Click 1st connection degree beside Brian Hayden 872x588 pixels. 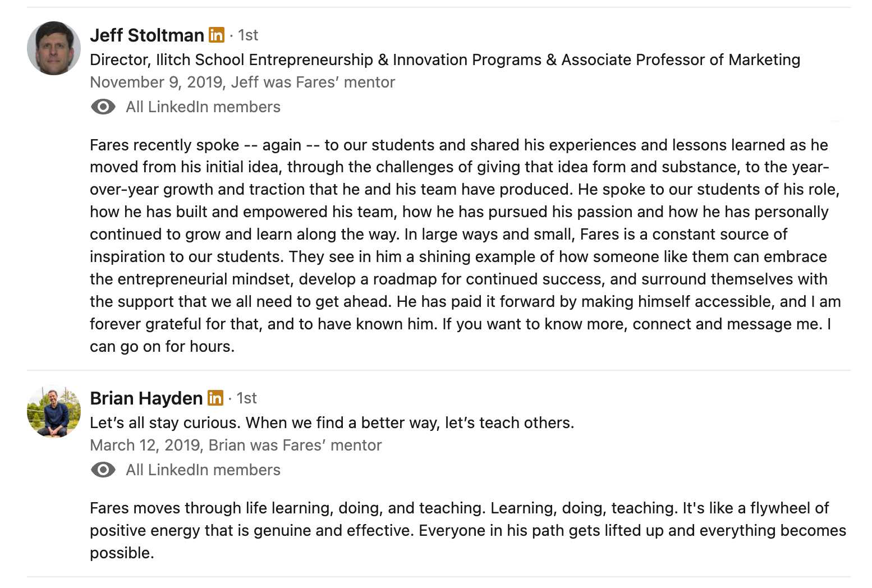[247, 398]
